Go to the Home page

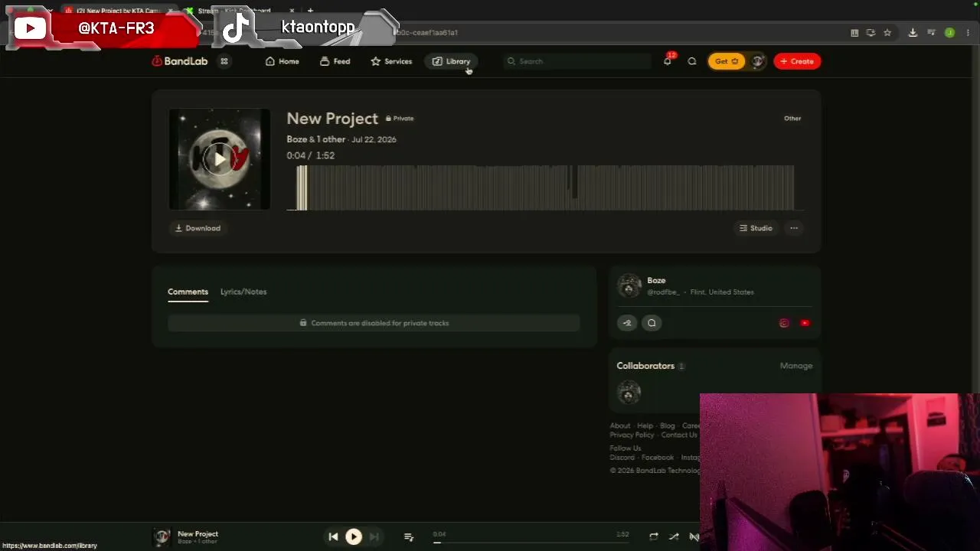click(x=282, y=61)
